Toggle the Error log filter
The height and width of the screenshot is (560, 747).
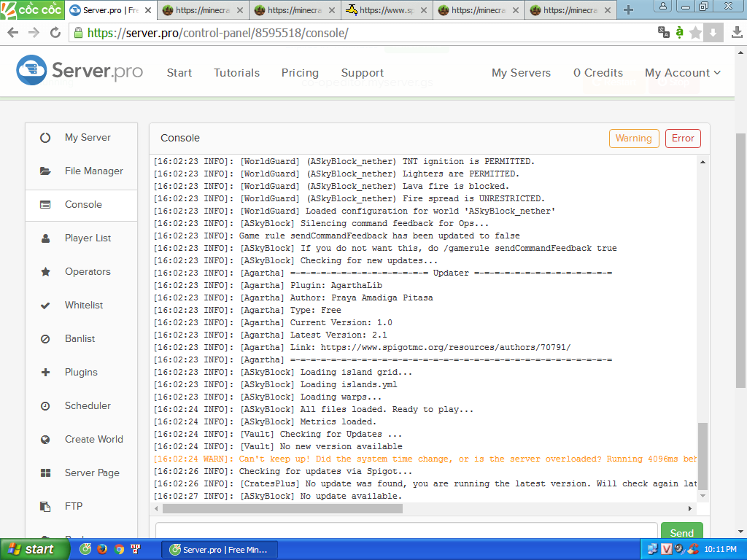point(683,139)
